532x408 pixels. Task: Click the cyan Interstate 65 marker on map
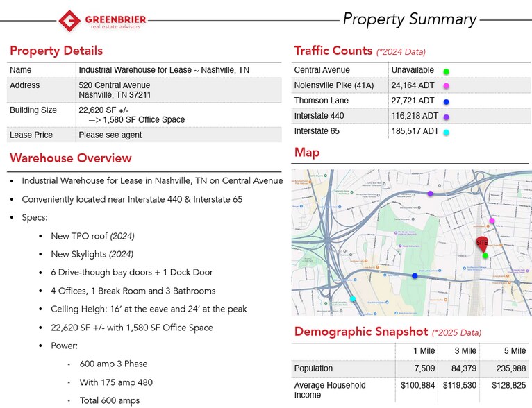point(353,299)
